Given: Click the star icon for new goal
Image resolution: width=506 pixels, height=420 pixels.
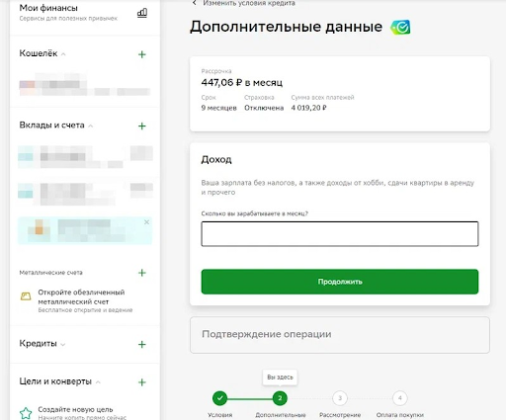Looking at the screenshot, I should coord(26,413).
